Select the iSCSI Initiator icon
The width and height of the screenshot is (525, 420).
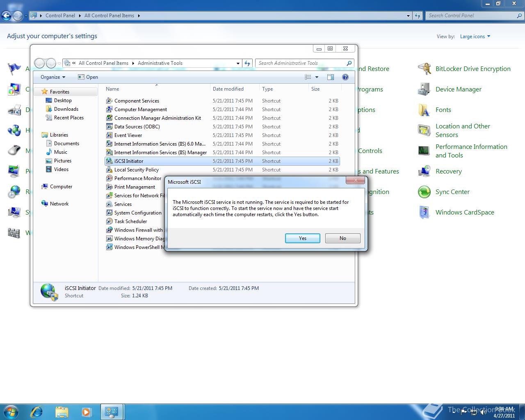(109, 161)
